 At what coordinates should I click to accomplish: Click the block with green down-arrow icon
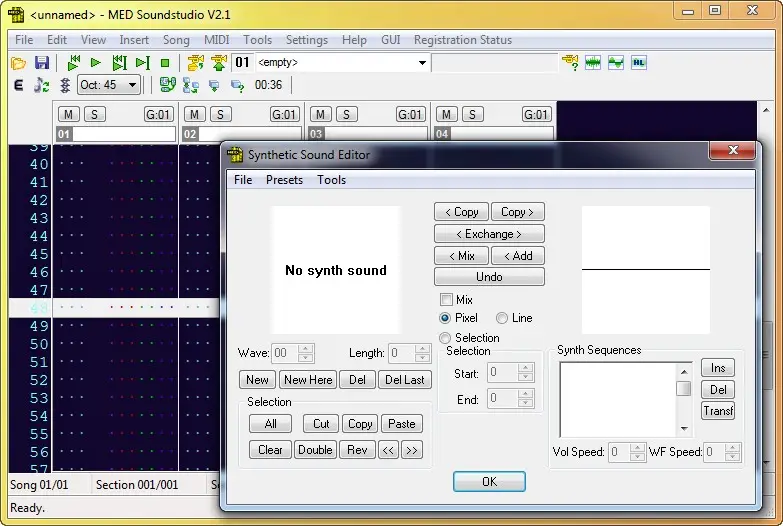point(214,86)
